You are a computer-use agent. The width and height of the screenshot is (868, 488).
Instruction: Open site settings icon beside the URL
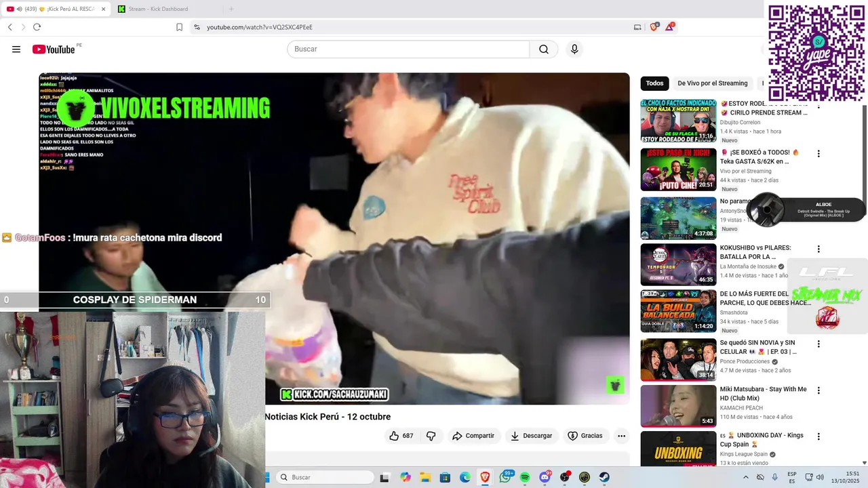197,27
